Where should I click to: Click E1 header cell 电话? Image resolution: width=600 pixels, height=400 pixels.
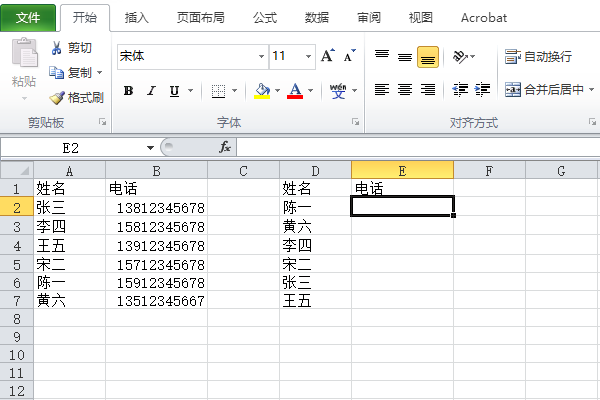tap(402, 188)
